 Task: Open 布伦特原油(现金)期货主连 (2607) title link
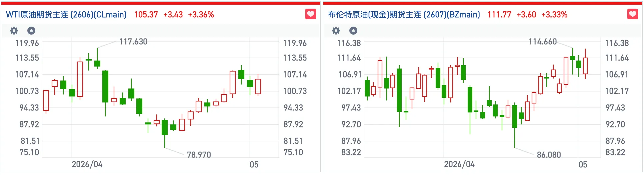(x=404, y=15)
